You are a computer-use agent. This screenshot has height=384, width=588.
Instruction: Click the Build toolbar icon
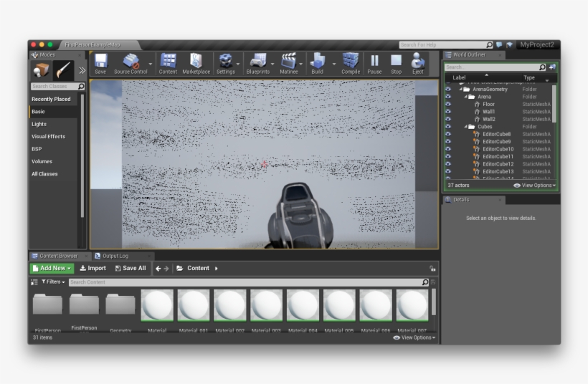tap(317, 63)
